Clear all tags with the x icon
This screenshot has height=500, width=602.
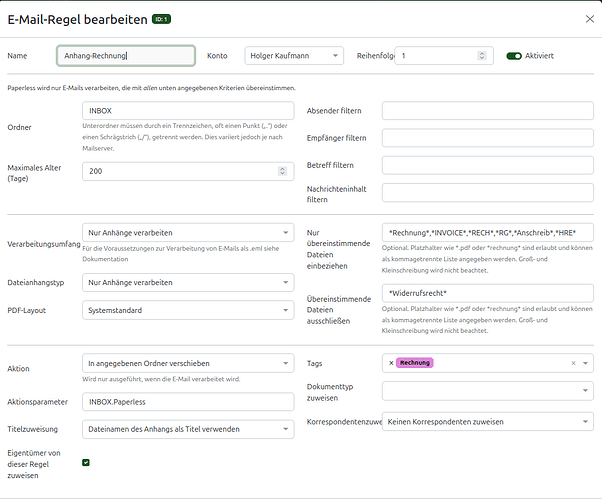573,363
